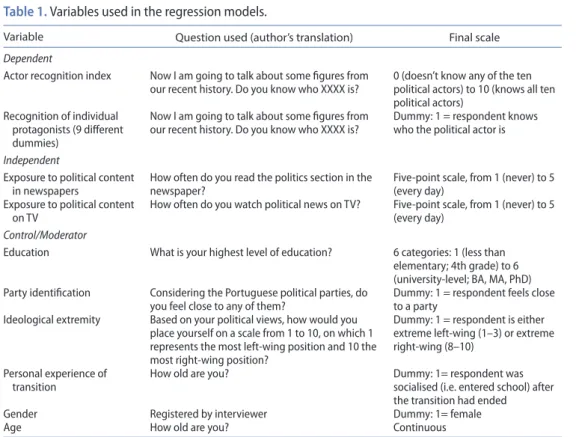Click 'How often do you read the politics section' question
The height and width of the screenshot is (437, 576).
(x=261, y=184)
